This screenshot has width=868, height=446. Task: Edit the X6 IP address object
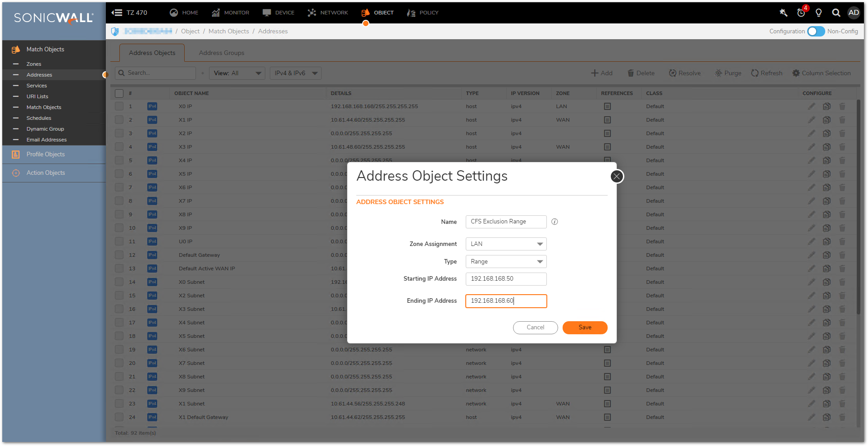pos(811,187)
